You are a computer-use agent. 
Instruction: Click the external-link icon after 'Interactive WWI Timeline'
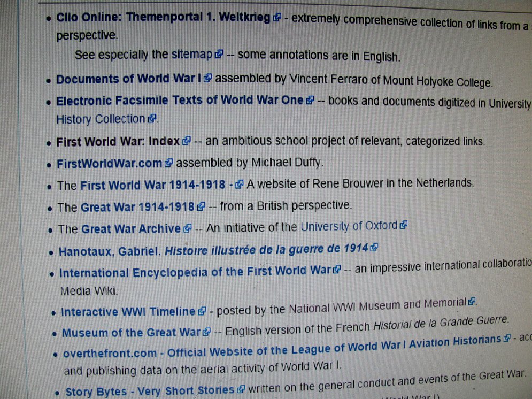(202, 311)
